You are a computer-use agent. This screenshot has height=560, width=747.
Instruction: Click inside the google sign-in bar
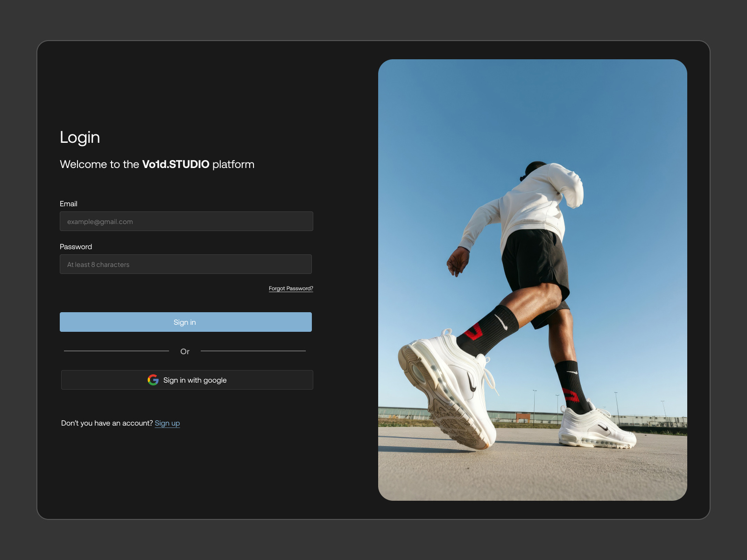187,380
